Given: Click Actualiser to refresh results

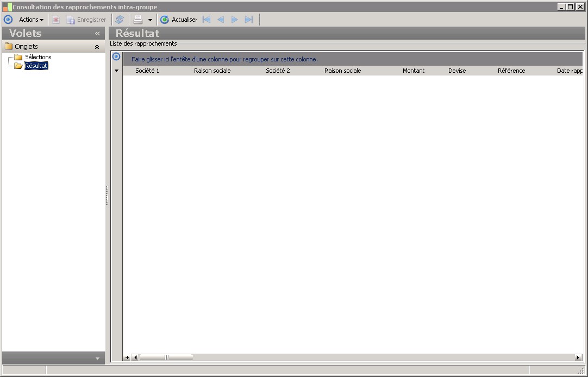Looking at the screenshot, I should (179, 20).
